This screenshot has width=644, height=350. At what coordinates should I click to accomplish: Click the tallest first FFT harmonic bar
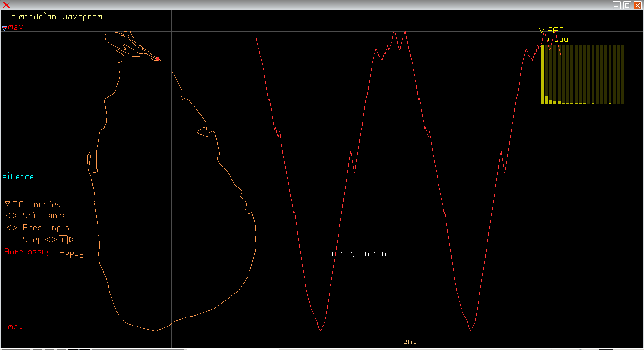(542, 74)
